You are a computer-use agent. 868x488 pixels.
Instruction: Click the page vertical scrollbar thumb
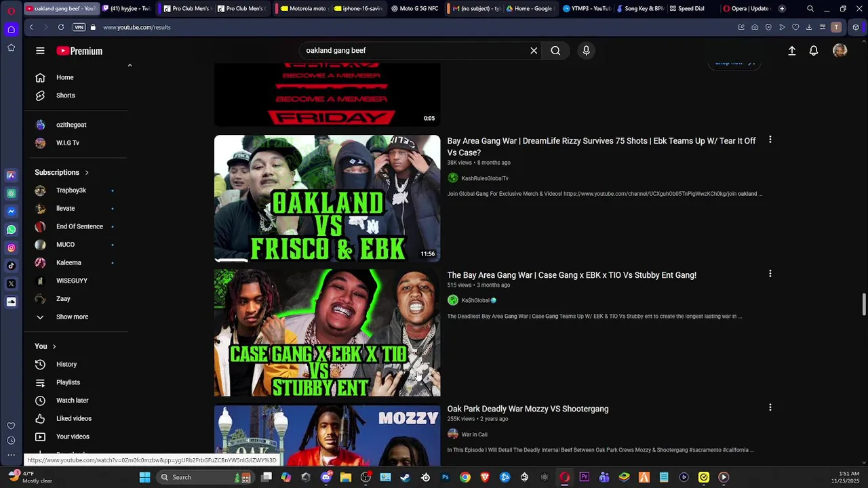pos(864,304)
